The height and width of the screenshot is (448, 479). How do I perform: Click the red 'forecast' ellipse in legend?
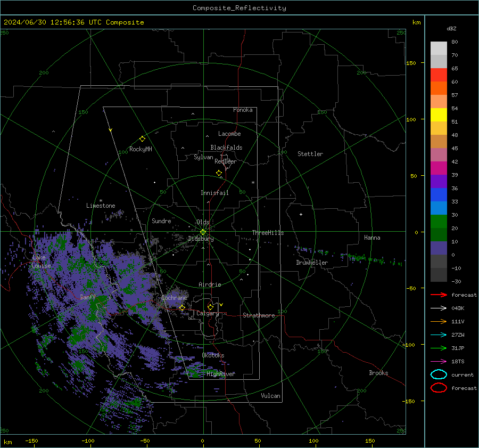point(439,388)
